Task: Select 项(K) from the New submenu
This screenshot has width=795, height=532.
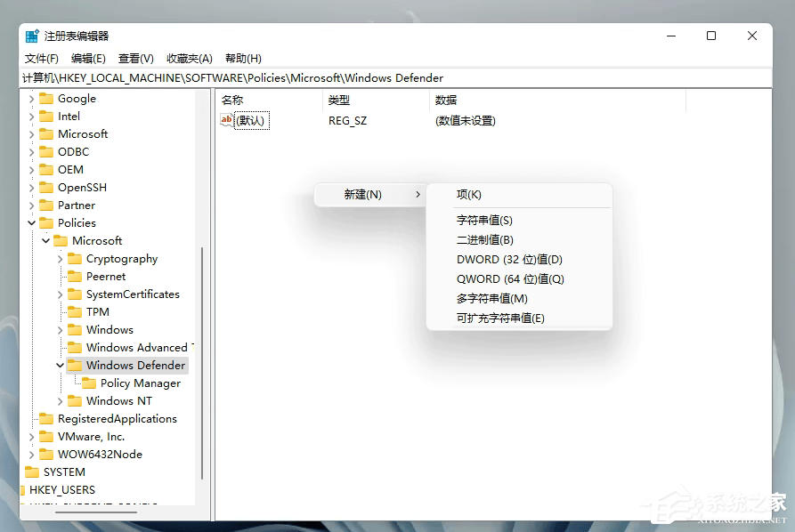Action: click(x=472, y=194)
